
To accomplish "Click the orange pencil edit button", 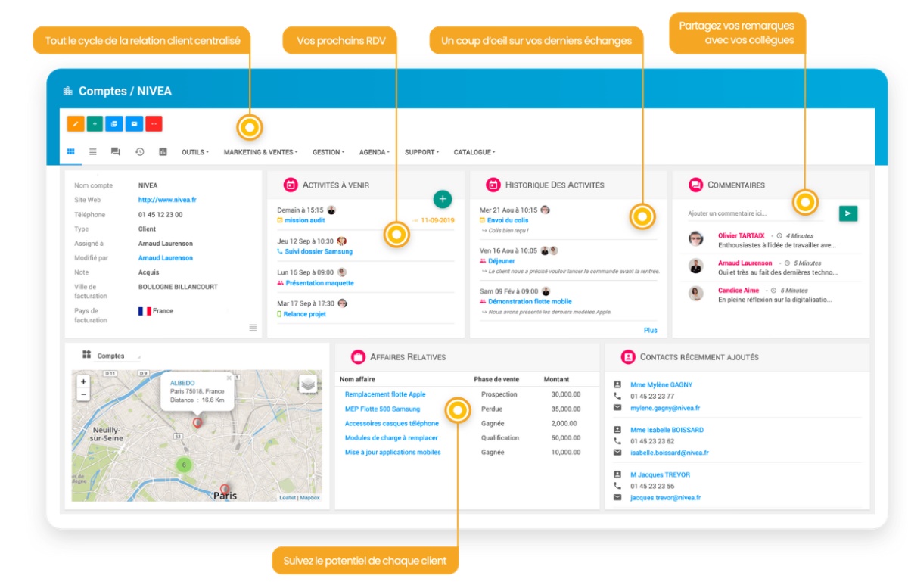I will 76,123.
